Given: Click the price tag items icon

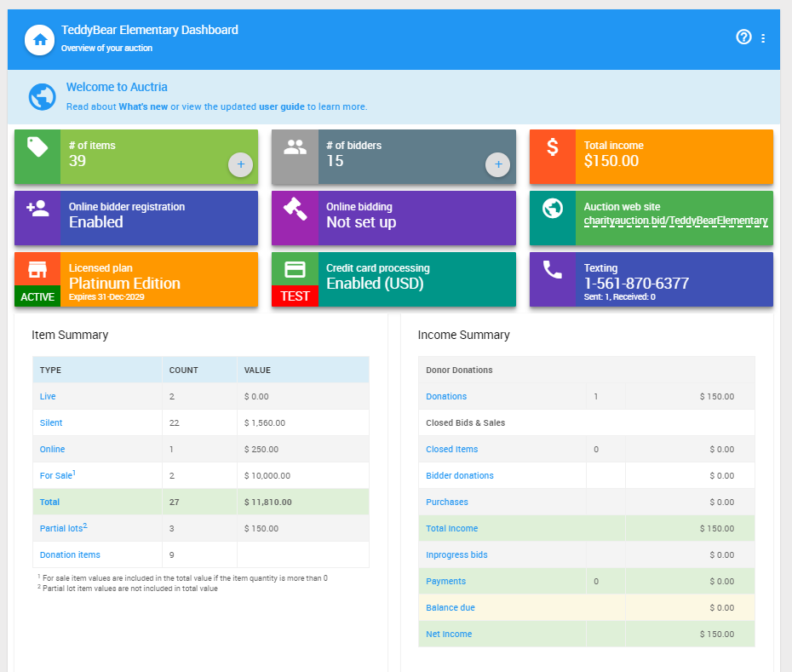Looking at the screenshot, I should point(37,147).
